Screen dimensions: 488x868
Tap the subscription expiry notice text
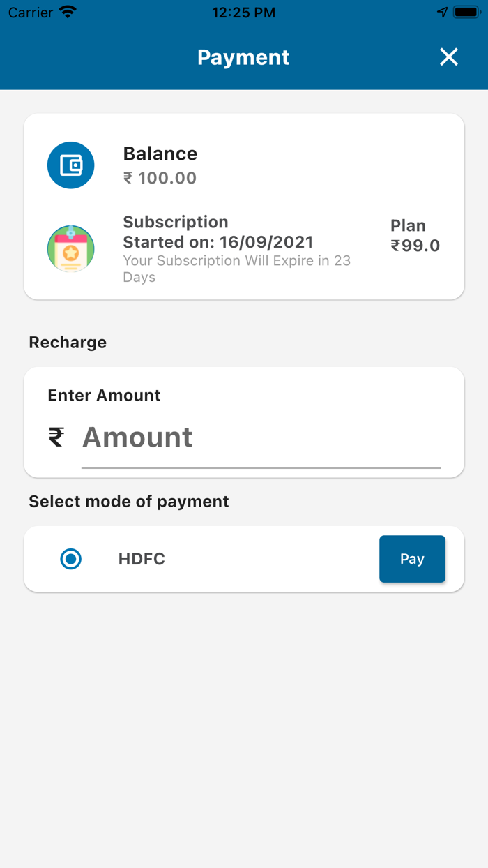coord(237,269)
